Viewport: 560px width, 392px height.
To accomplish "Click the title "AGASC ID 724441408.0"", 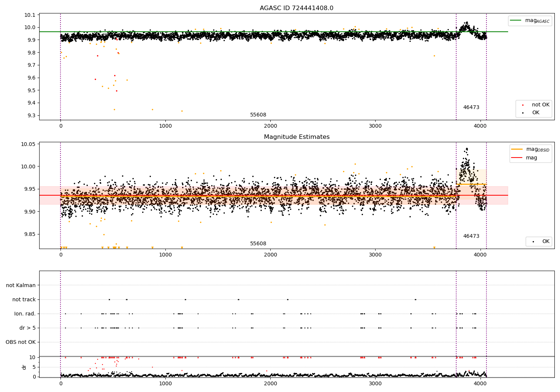I will (296, 8).
